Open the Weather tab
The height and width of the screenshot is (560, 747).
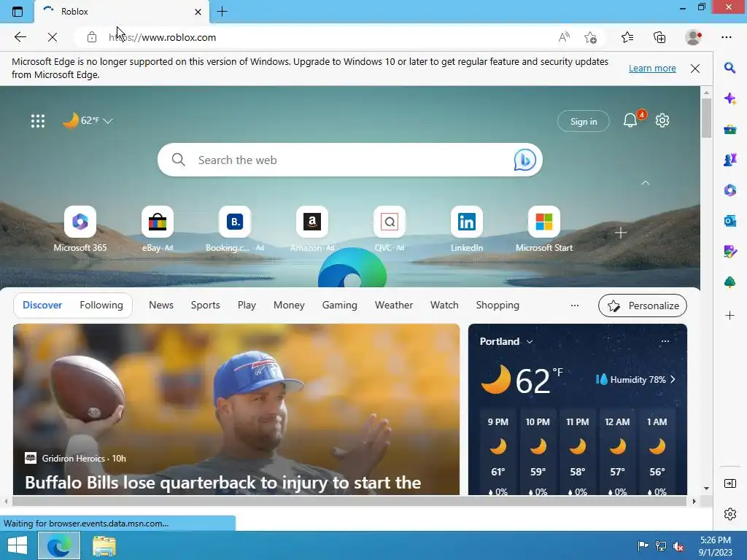393,306
